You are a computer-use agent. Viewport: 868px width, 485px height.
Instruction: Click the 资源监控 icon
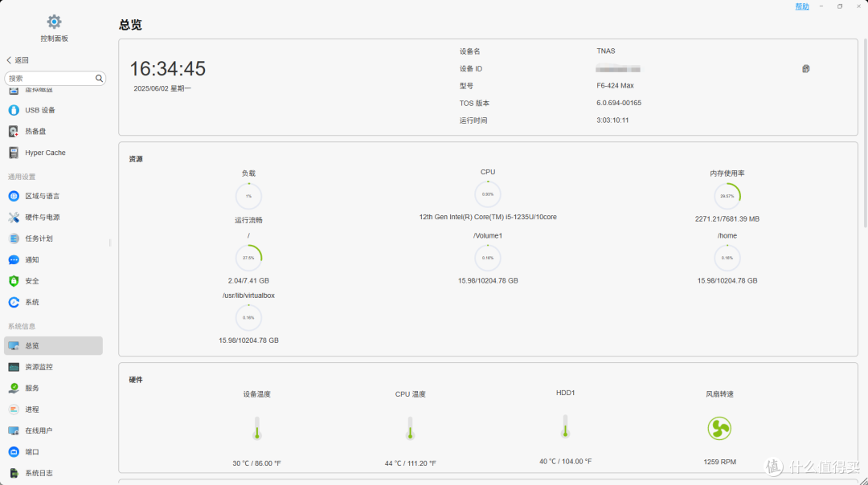14,367
